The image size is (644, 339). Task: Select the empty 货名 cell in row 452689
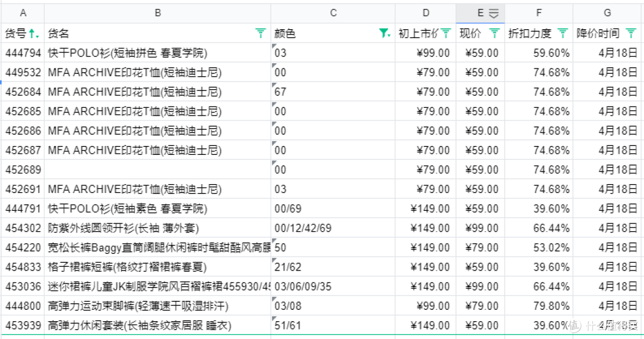pyautogui.click(x=157, y=170)
